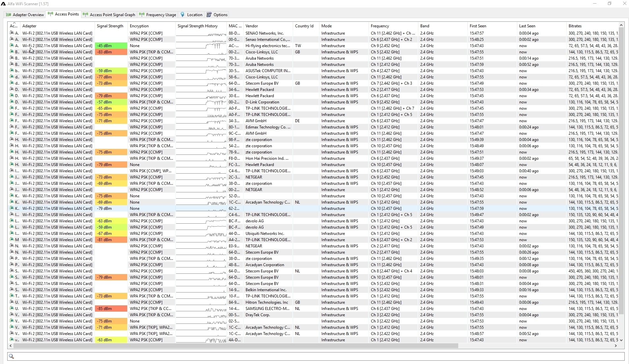Click the access point icon in the AVM GmbH DE row
The width and height of the screenshot is (629, 364).
click(12, 121)
